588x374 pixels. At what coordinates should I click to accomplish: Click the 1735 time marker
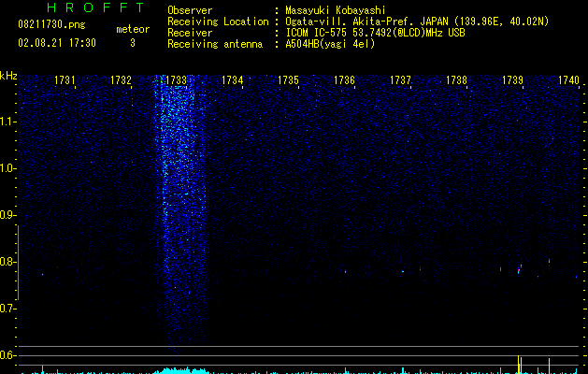(x=288, y=80)
